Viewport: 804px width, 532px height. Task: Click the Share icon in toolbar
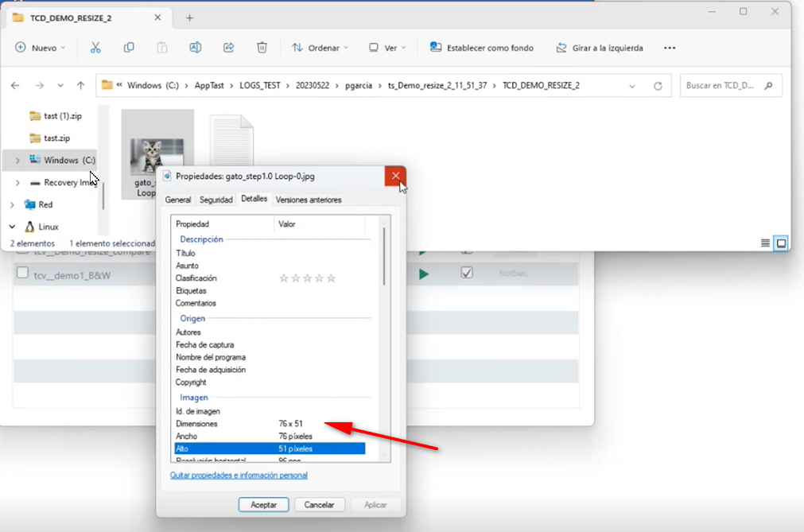tap(229, 48)
